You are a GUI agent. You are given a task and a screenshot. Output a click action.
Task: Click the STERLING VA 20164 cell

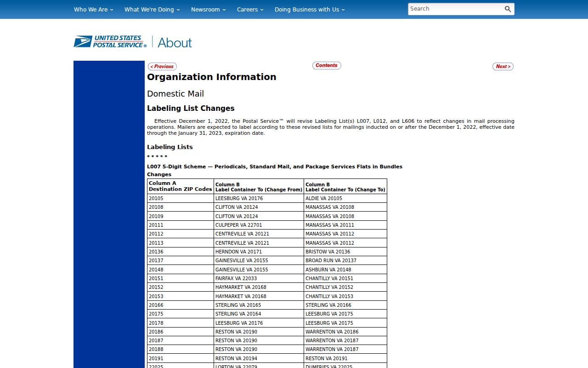(259, 314)
